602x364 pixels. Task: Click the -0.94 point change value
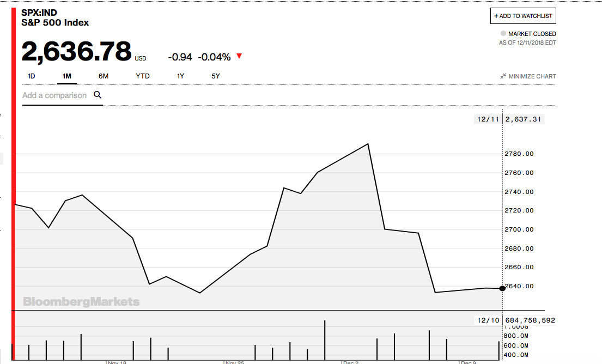180,57
